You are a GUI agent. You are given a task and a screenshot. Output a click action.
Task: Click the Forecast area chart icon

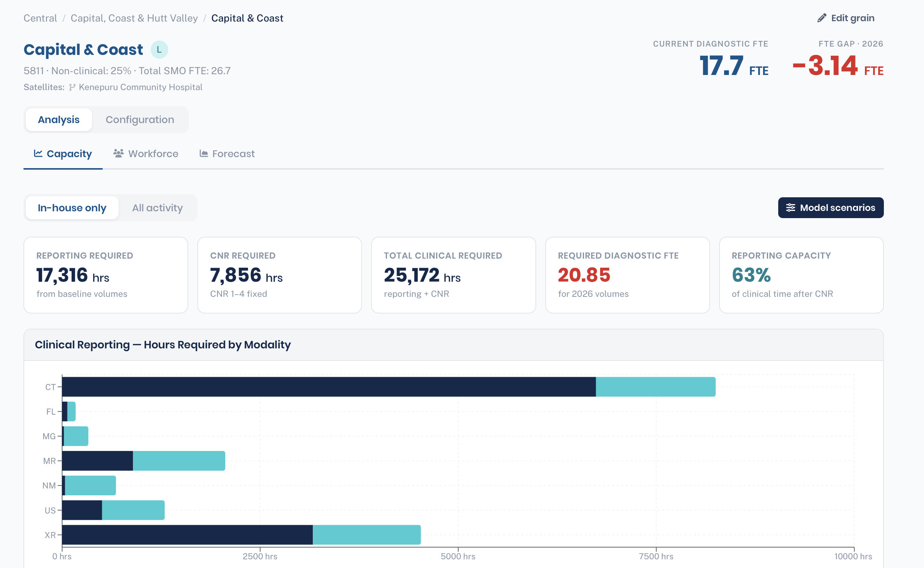click(204, 153)
